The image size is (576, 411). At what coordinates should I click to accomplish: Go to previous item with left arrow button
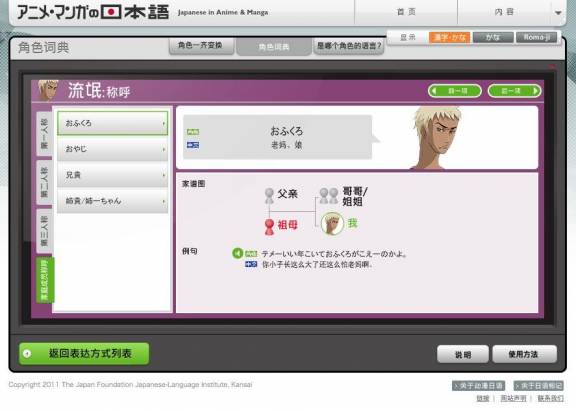point(455,91)
